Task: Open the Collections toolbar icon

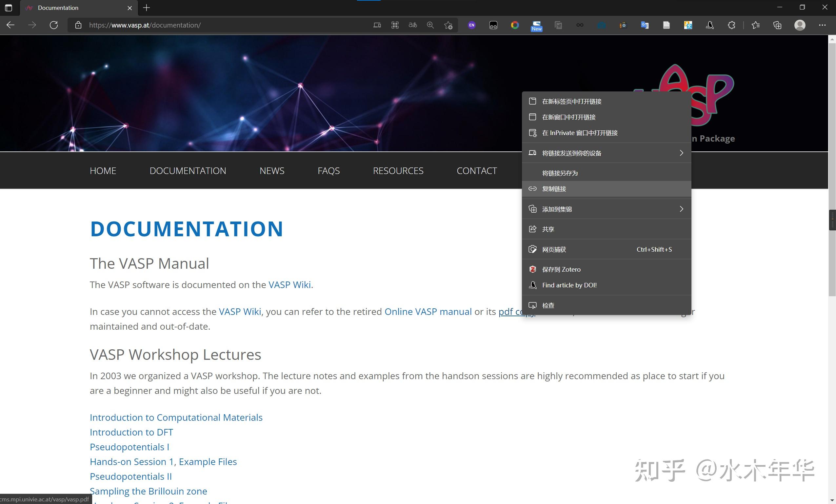Action: click(x=777, y=25)
